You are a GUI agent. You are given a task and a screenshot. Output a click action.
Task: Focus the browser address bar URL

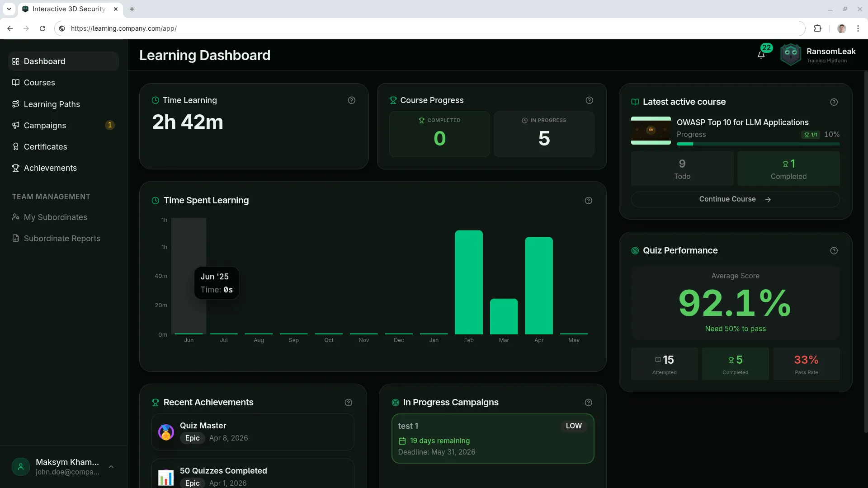click(x=429, y=28)
